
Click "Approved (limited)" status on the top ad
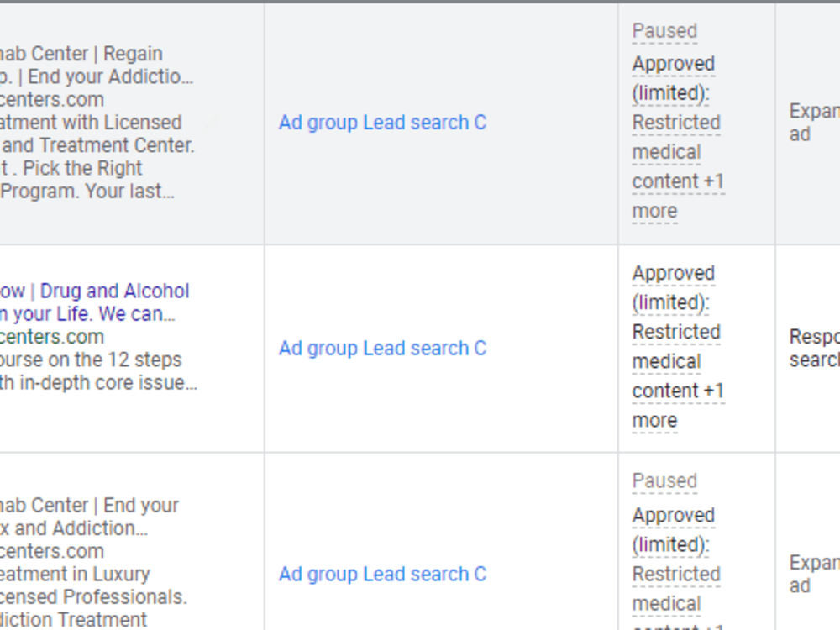(674, 78)
